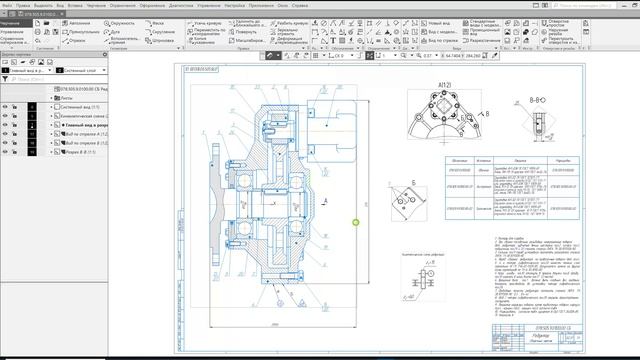This screenshot has width=640, height=360.
Task: Click the Усечь кривую trim icon
Action: pos(190,23)
